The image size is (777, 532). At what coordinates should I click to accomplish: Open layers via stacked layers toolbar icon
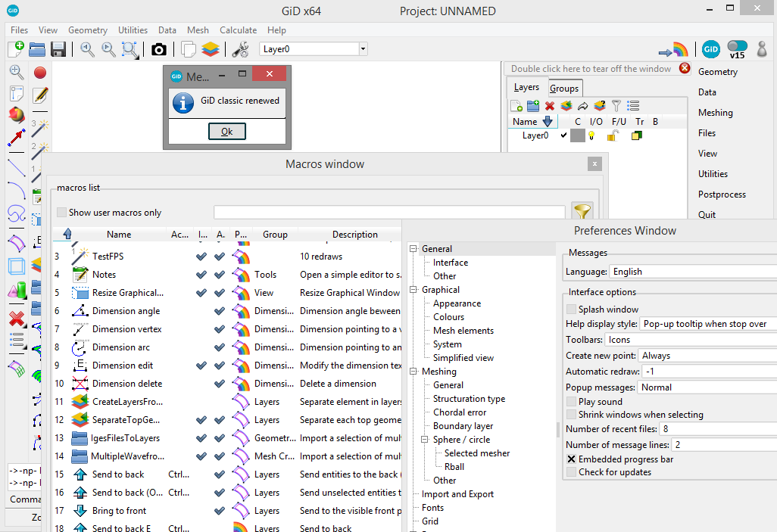(210, 49)
